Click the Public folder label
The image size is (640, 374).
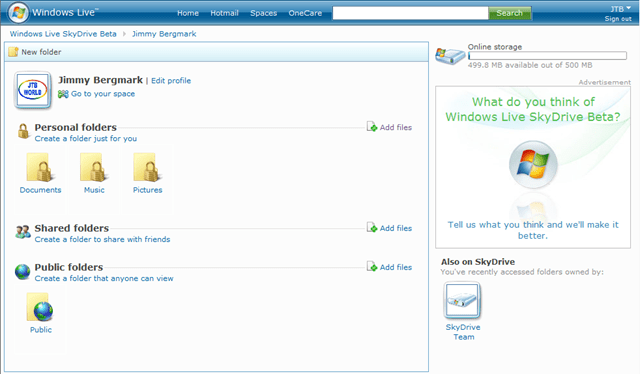pos(41,329)
